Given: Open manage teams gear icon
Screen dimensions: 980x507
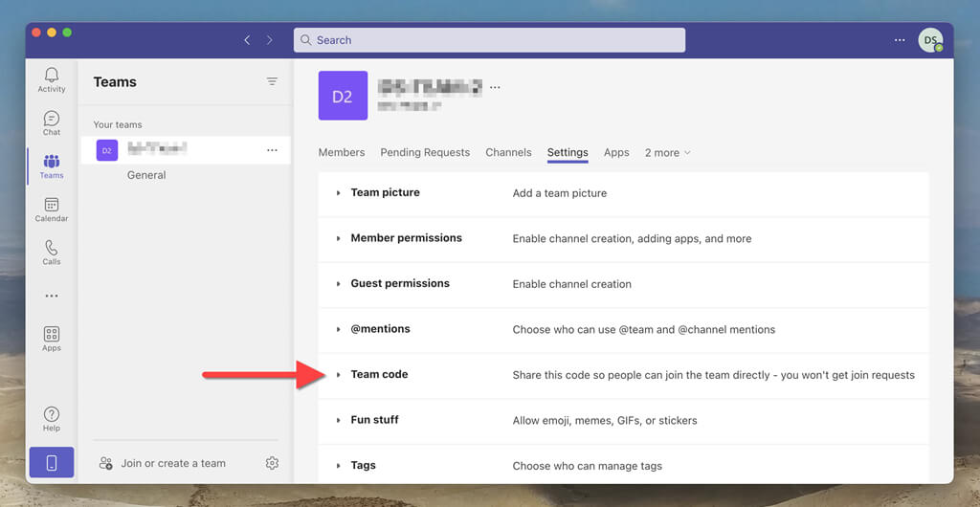Looking at the screenshot, I should pyautogui.click(x=272, y=463).
